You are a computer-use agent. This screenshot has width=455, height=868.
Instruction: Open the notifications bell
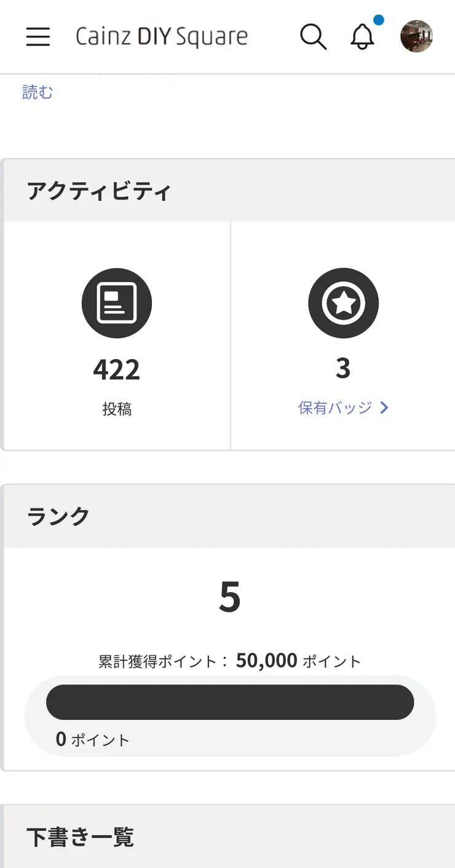click(362, 37)
